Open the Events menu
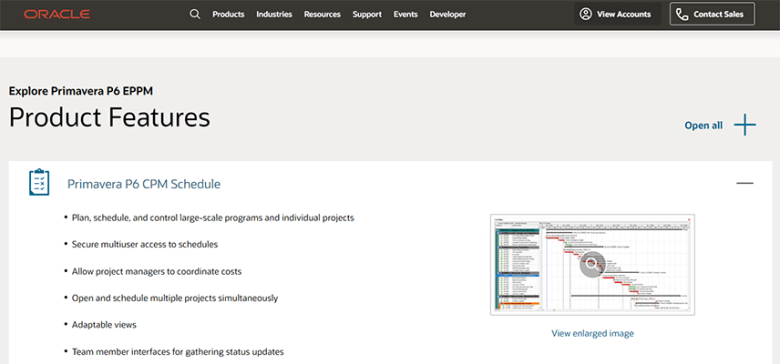Screen dimensions: 780x364 [x=405, y=14]
